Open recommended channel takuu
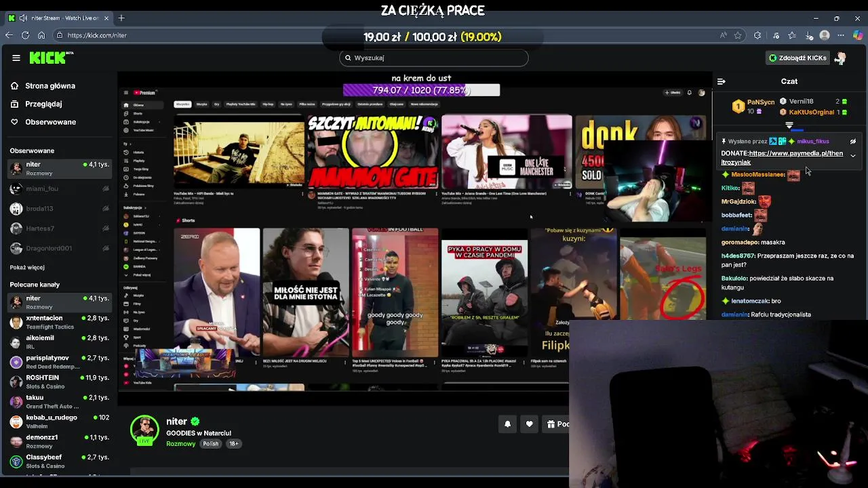 [59, 401]
